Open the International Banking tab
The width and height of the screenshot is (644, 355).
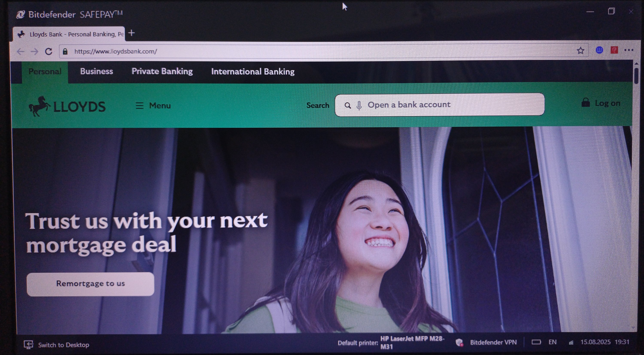[253, 72]
